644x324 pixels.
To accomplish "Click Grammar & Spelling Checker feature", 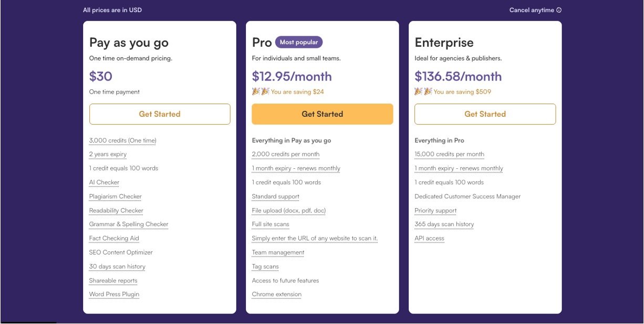I will click(129, 225).
